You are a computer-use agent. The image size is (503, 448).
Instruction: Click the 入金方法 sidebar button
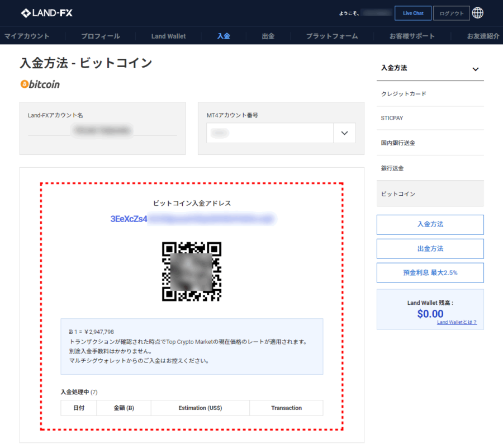[x=430, y=225]
